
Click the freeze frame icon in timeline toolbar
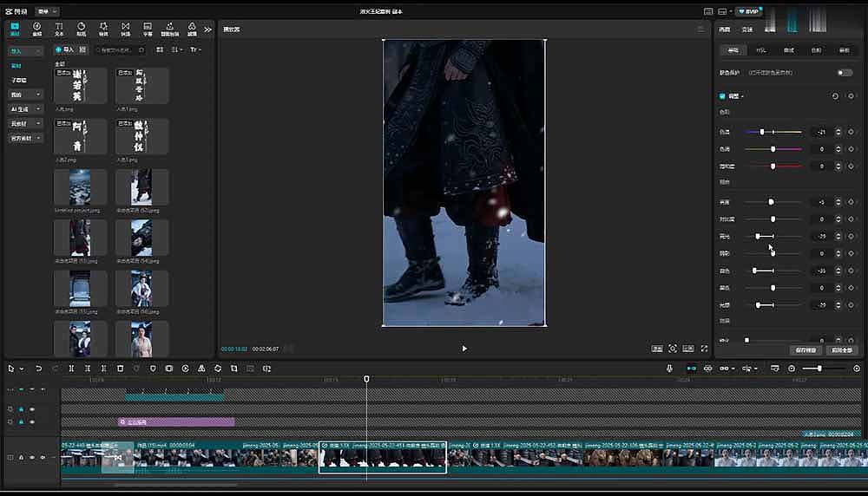(x=169, y=369)
